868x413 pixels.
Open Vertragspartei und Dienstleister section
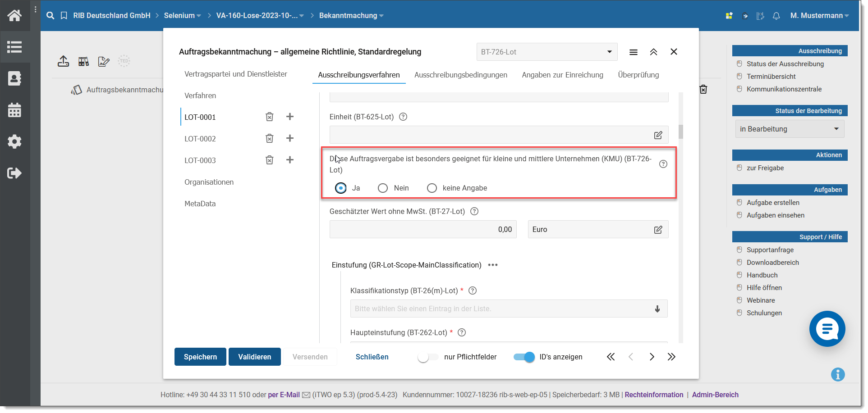pyautogui.click(x=236, y=74)
